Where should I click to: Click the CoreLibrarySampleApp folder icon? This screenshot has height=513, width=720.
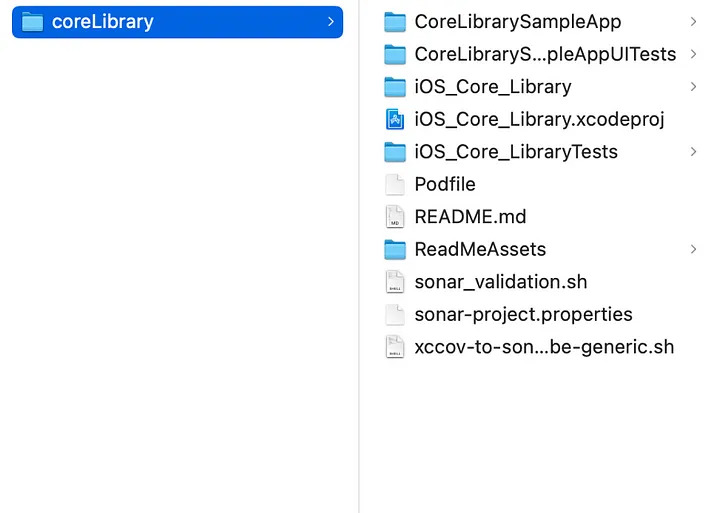395,22
